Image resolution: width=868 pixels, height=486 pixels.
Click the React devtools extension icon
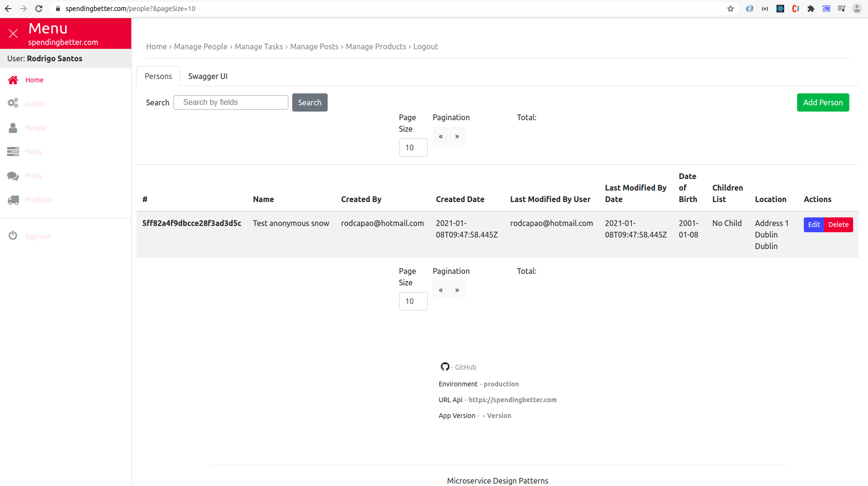tap(780, 9)
